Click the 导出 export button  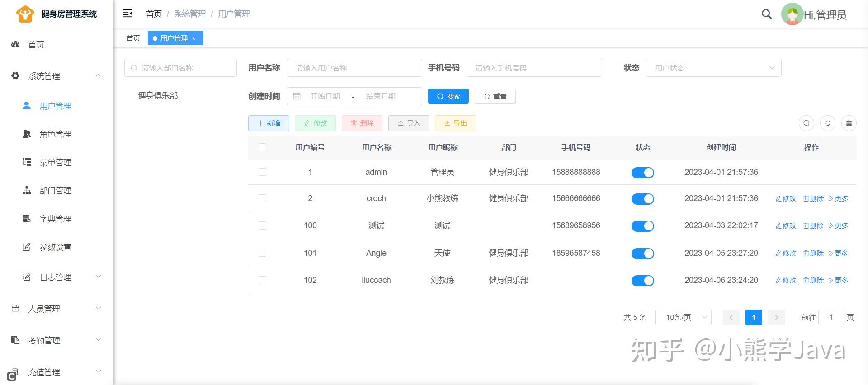[455, 123]
